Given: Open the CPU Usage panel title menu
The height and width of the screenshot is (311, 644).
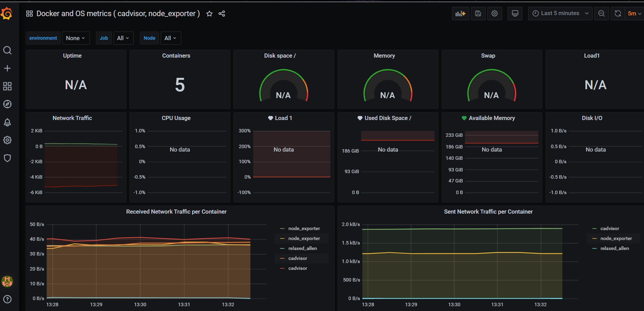Looking at the screenshot, I should click(x=176, y=118).
